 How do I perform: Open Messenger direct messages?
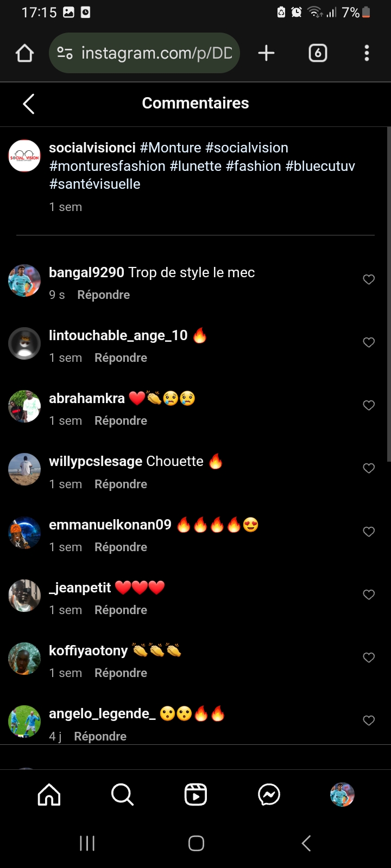pyautogui.click(x=269, y=795)
